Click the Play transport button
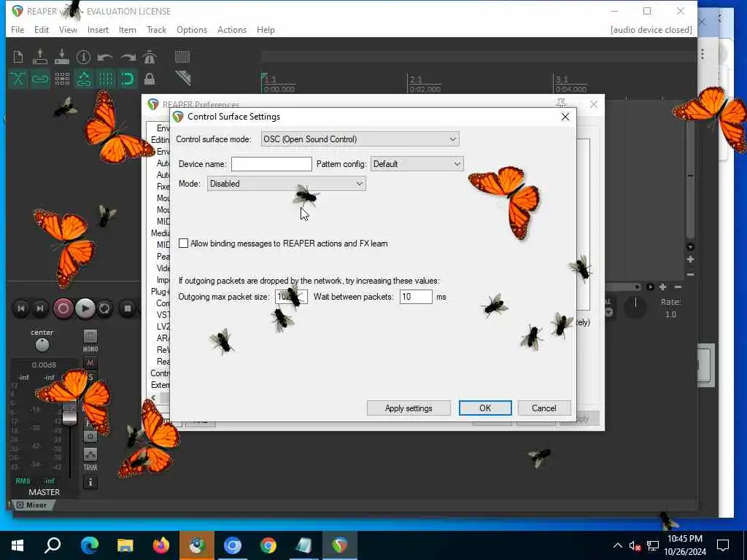Viewport: 747px width, 560px height. tap(85, 308)
